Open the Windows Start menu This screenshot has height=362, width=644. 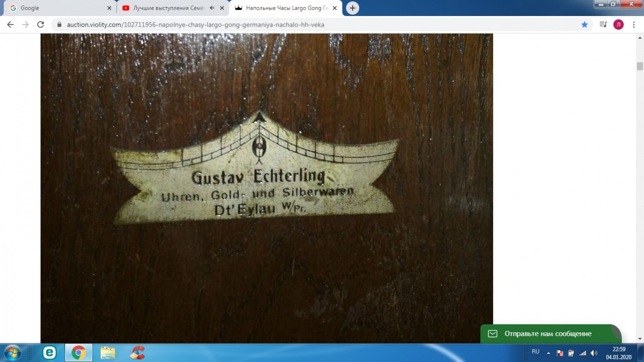coord(12,352)
